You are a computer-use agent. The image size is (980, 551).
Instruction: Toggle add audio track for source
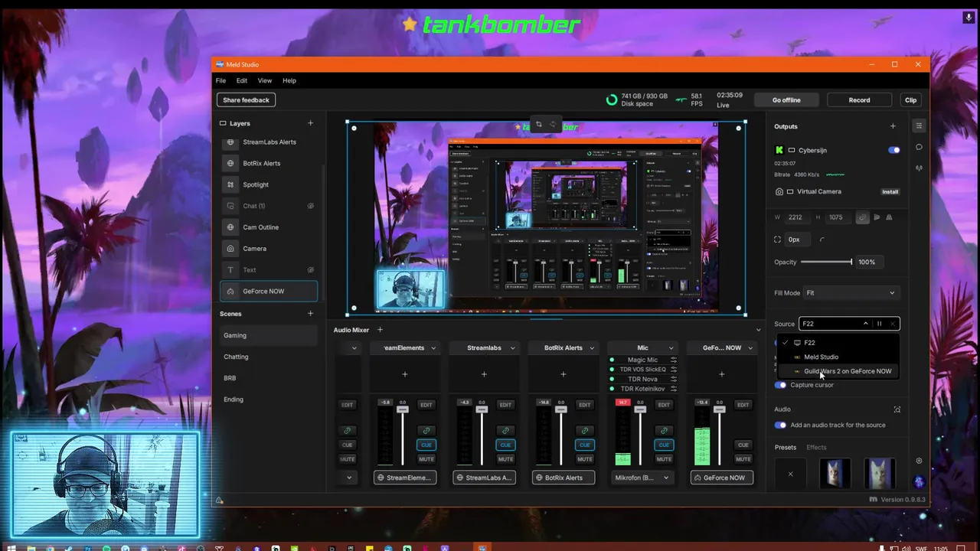(780, 425)
